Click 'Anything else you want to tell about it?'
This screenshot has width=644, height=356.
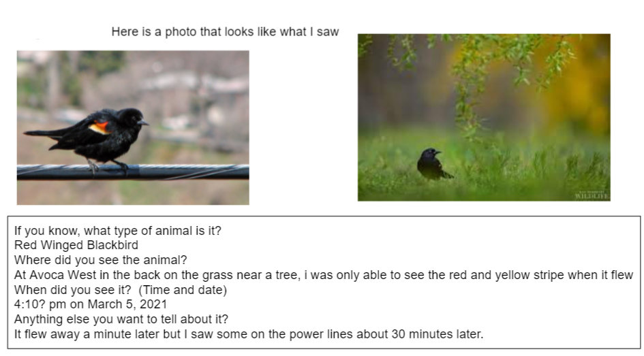(x=121, y=319)
